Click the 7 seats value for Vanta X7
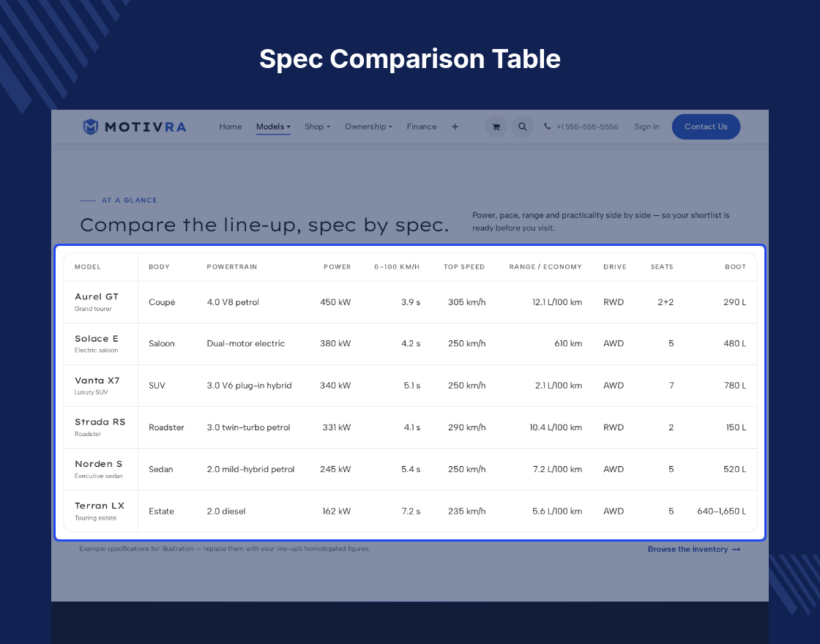 pyautogui.click(x=671, y=385)
